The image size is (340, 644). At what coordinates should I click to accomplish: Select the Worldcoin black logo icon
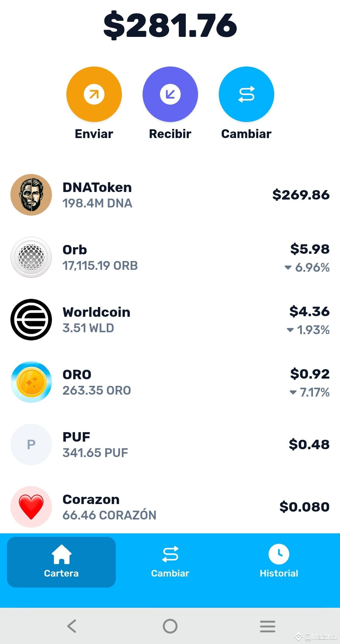(31, 320)
